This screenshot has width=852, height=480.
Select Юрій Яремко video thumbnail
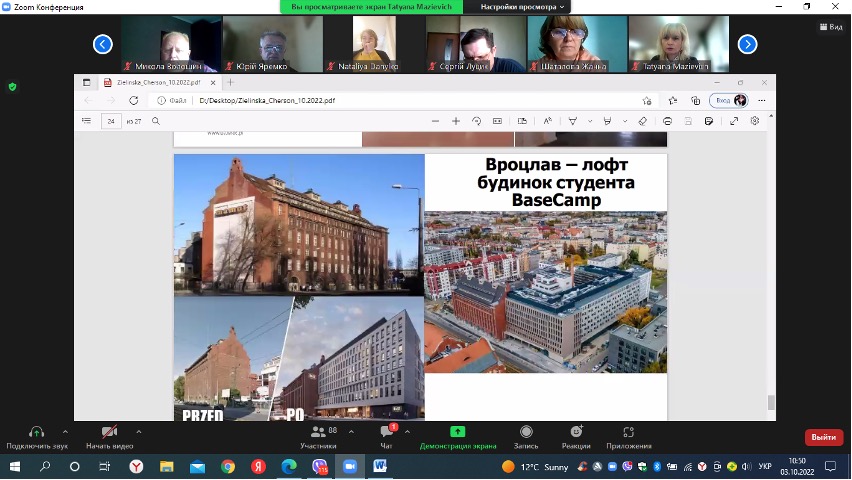pyautogui.click(x=273, y=44)
